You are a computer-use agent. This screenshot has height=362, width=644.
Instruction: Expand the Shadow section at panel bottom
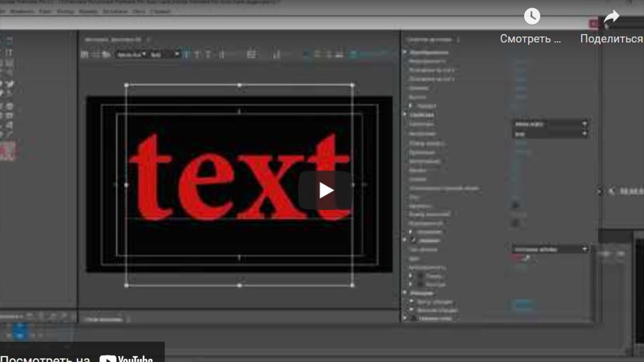tap(405, 318)
